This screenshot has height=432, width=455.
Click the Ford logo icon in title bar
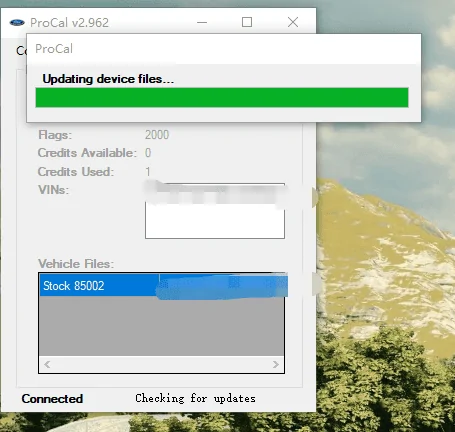click(17, 23)
